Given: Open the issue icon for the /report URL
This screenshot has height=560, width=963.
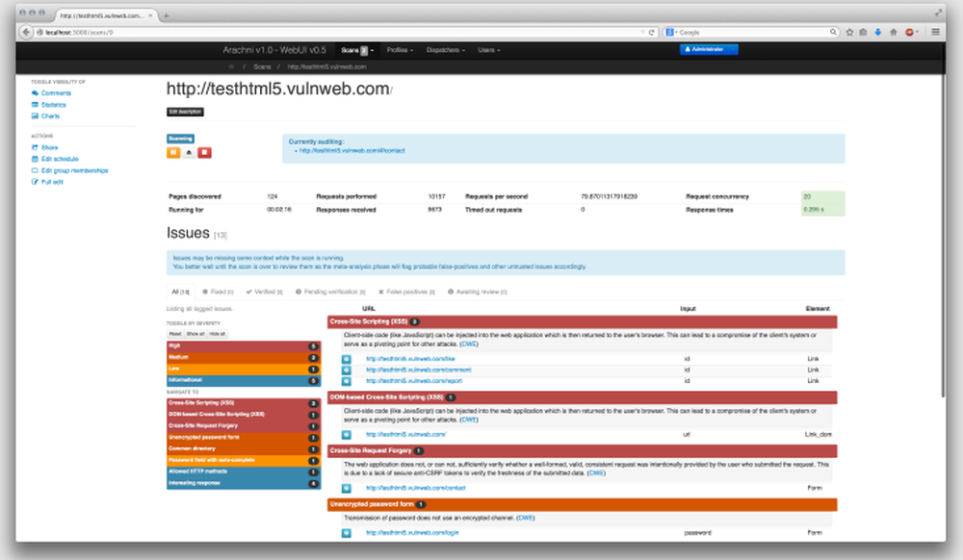Looking at the screenshot, I should pyautogui.click(x=347, y=381).
